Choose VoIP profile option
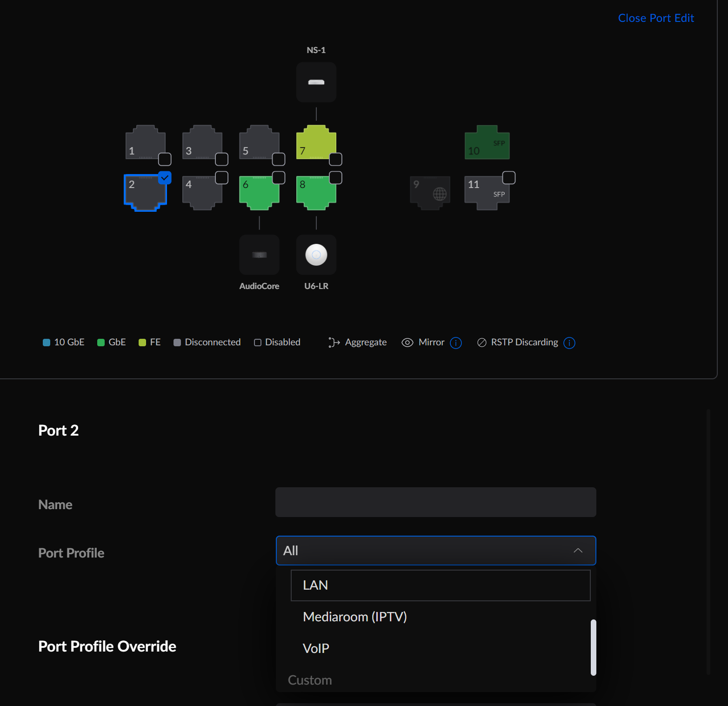The image size is (728, 706). pos(441,648)
